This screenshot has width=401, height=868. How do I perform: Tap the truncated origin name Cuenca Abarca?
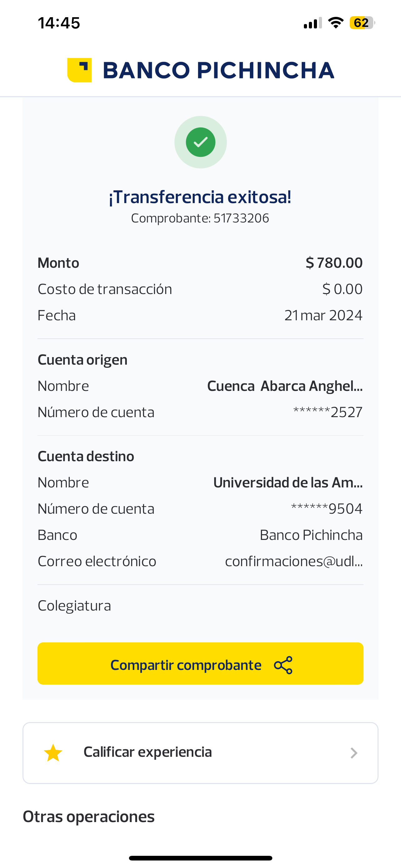point(285,386)
